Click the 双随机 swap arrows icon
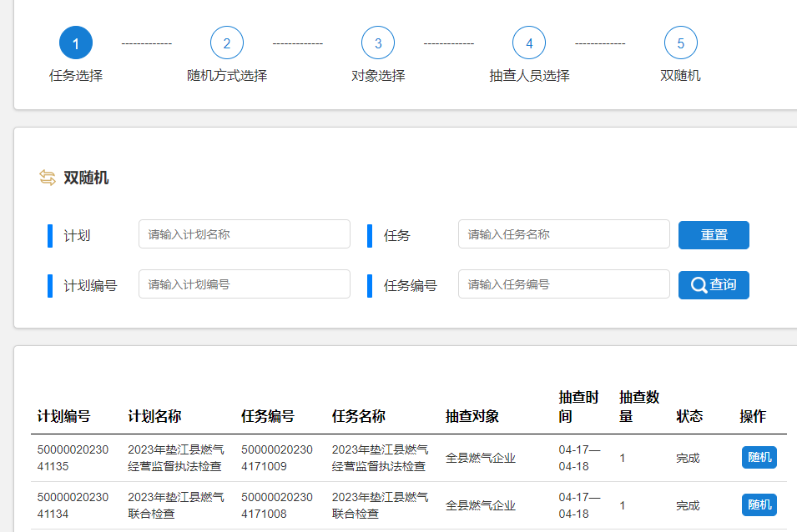 point(48,178)
